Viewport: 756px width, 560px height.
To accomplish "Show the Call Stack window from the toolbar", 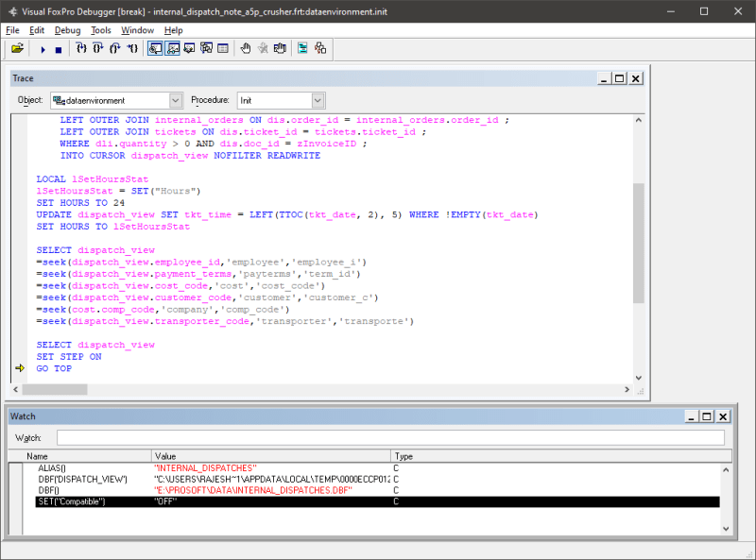I will point(206,48).
